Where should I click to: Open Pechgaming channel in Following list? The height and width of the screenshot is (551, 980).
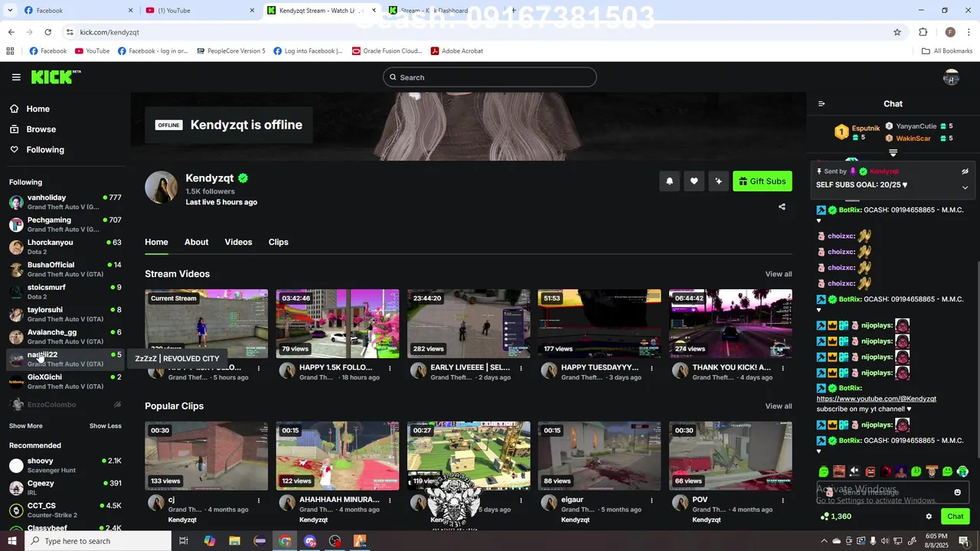point(65,224)
